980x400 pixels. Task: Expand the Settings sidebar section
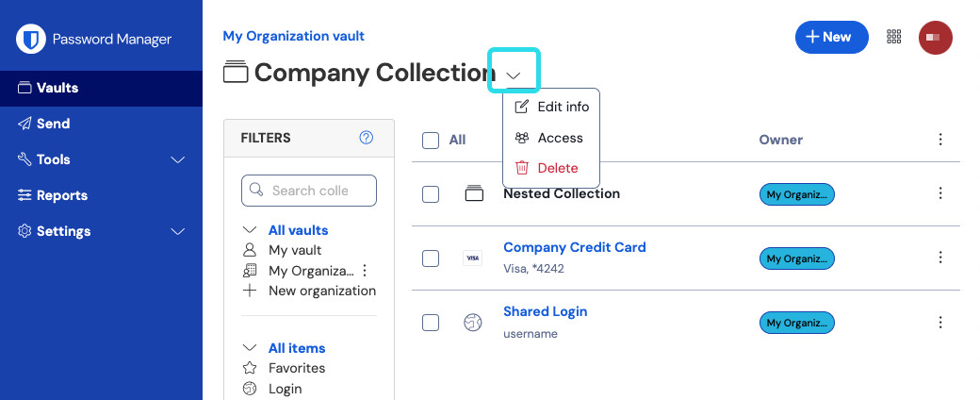point(177,231)
